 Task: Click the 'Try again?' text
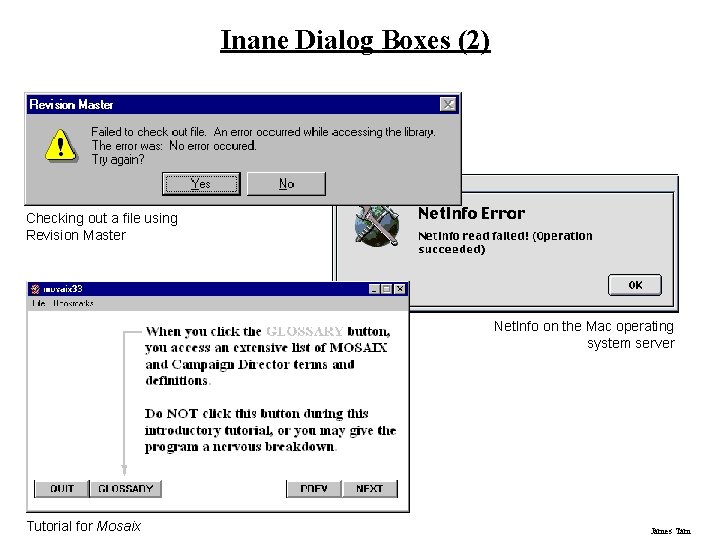(x=118, y=160)
